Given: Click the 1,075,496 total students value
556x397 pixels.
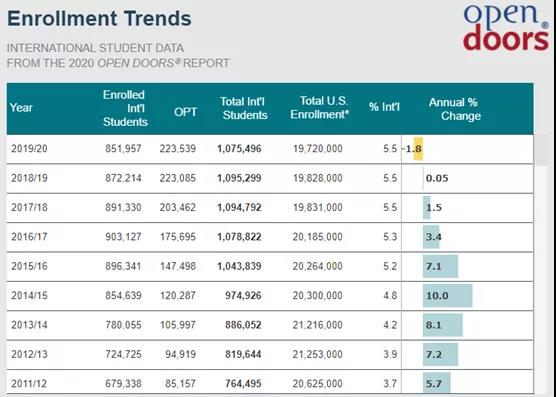Looking at the screenshot, I should pyautogui.click(x=239, y=149).
